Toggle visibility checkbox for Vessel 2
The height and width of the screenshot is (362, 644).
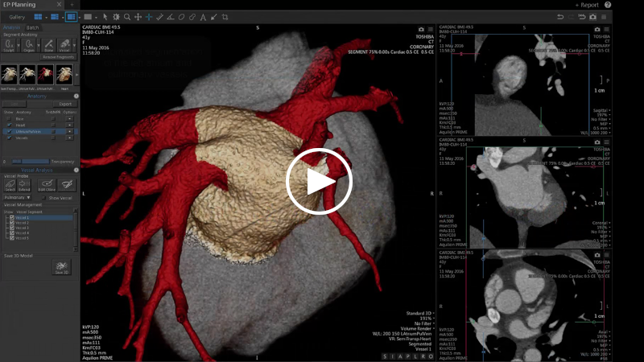coord(12,223)
